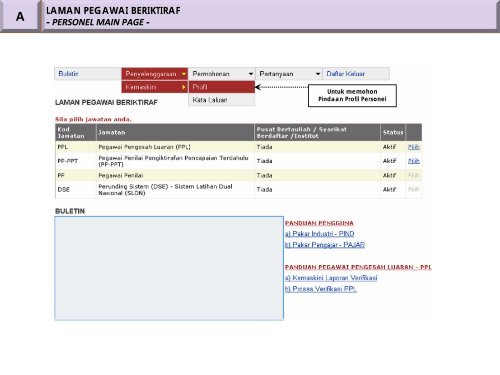Expand the Penyelenggaraan dropdown arrow

click(184, 74)
